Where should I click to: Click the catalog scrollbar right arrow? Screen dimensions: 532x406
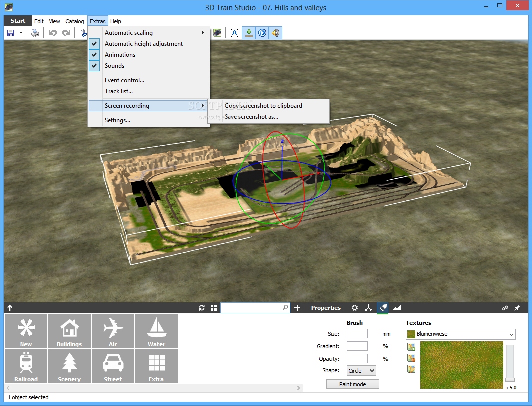(x=299, y=388)
